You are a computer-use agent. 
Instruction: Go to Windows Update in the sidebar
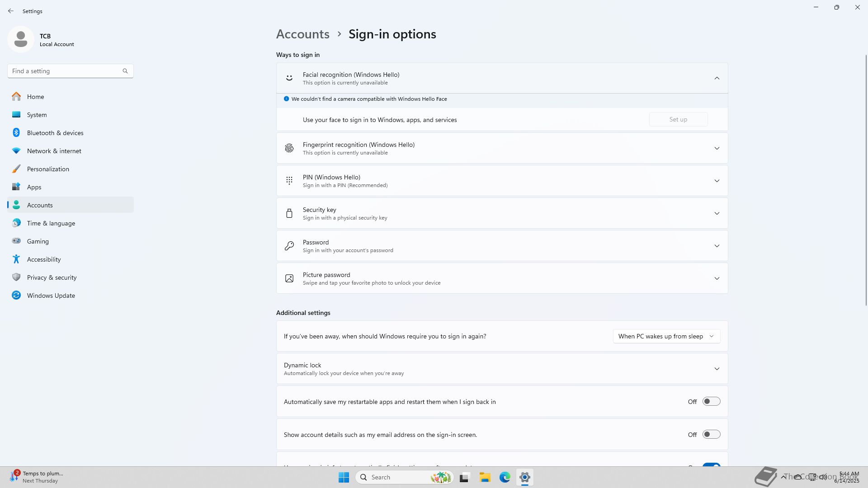(x=51, y=296)
